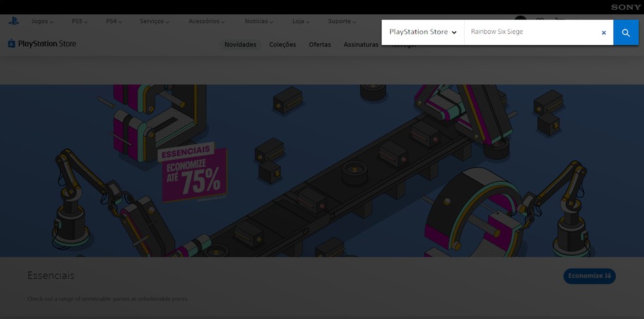644x319 pixels.
Task: Click the Essenciais section heading
Action: tap(51, 276)
